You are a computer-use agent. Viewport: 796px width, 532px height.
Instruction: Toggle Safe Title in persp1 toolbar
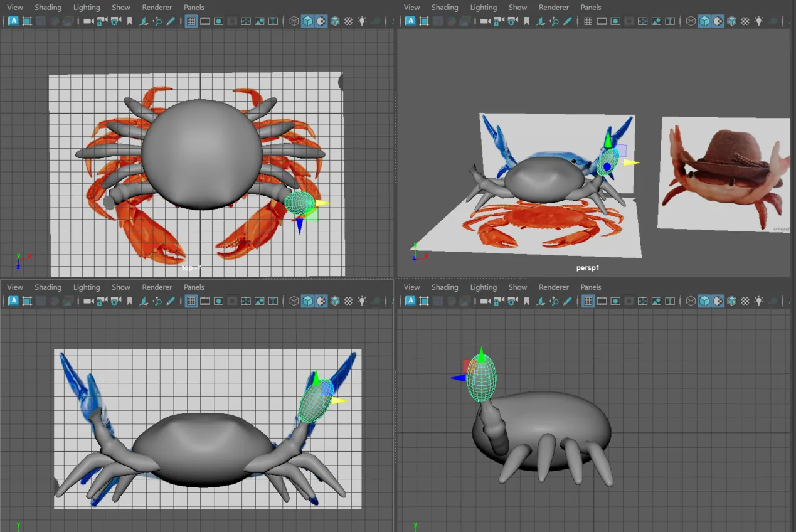pos(670,21)
